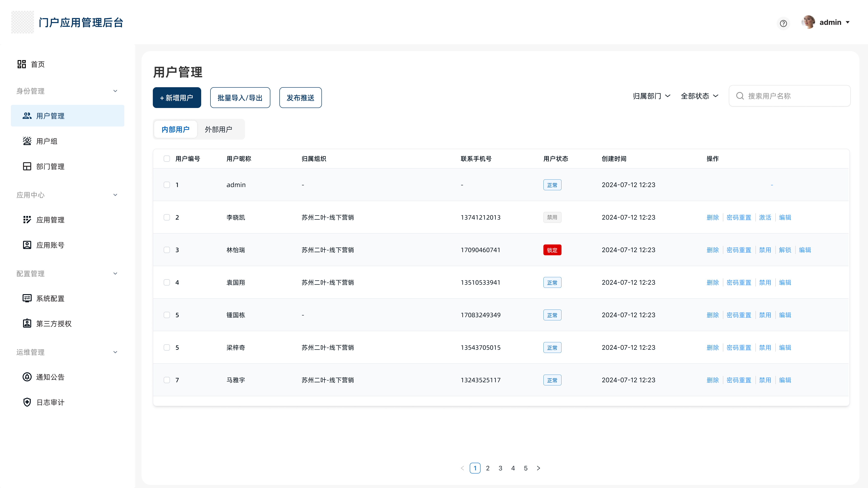868x488 pixels.
Task: Open 系统配置 in the sidebar
Action: pyautogui.click(x=50, y=298)
